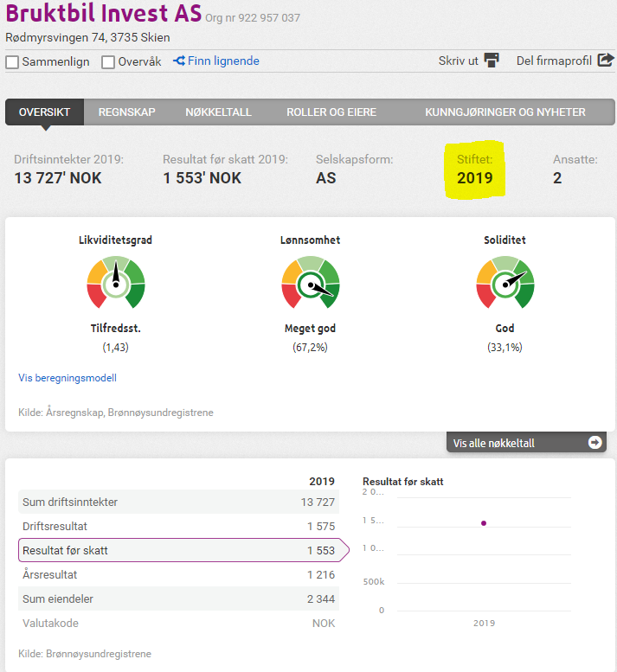The image size is (617, 672).
Task: Click the printer icon beside Skriv ut
Action: pos(492,61)
